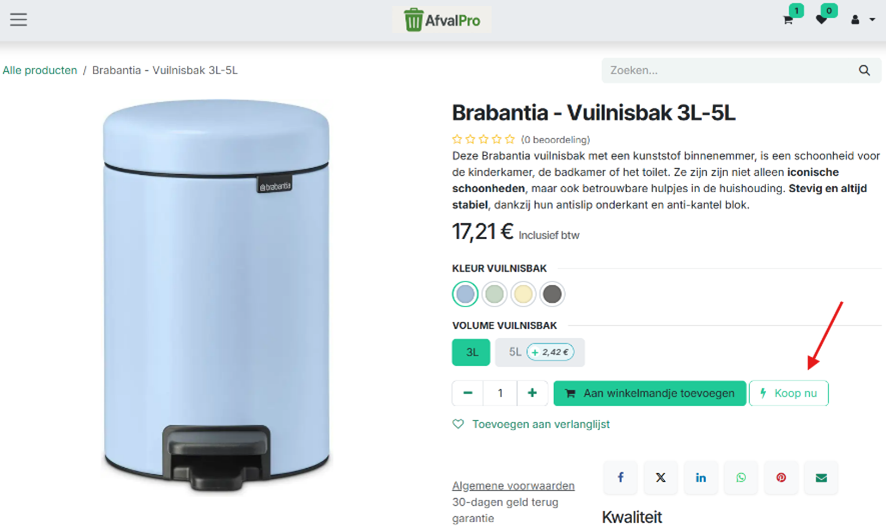
Task: Click 'Aan winkelmandje toevoegen' button
Action: pos(650,393)
